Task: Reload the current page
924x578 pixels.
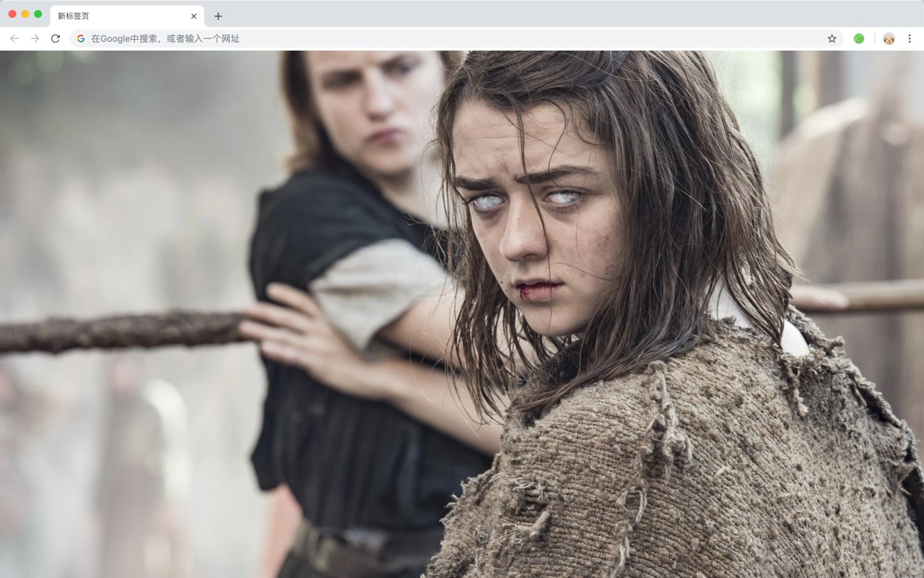Action: [x=56, y=38]
